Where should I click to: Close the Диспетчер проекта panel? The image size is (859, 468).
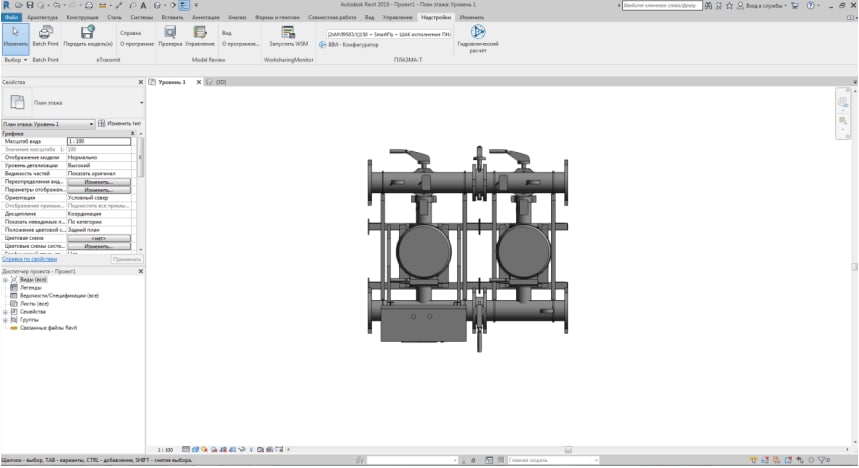141,271
